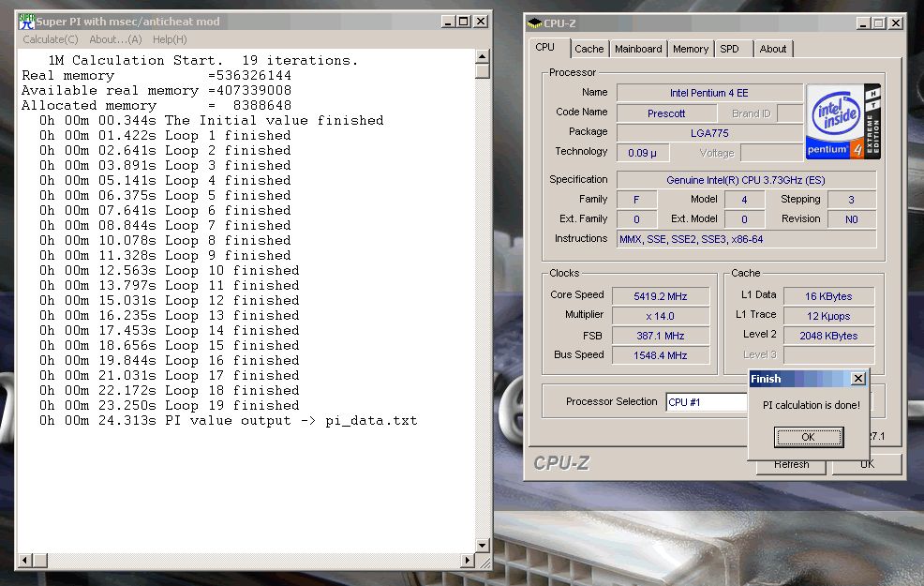Open the Processor Selection CPU #1 dropdown
The width and height of the screenshot is (924, 586).
[x=707, y=402]
